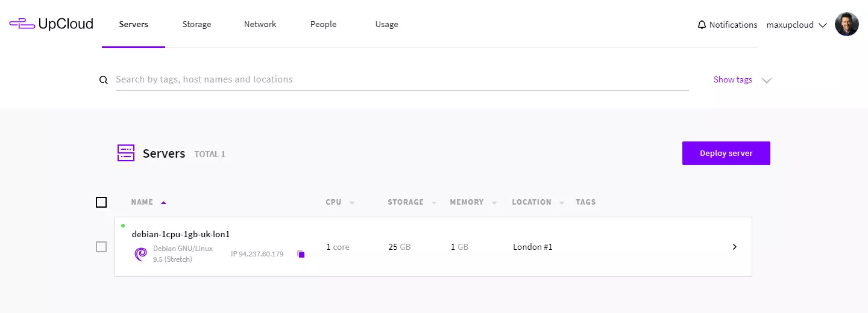Click the London #1 location cell
This screenshot has width=868, height=313.
point(533,247)
